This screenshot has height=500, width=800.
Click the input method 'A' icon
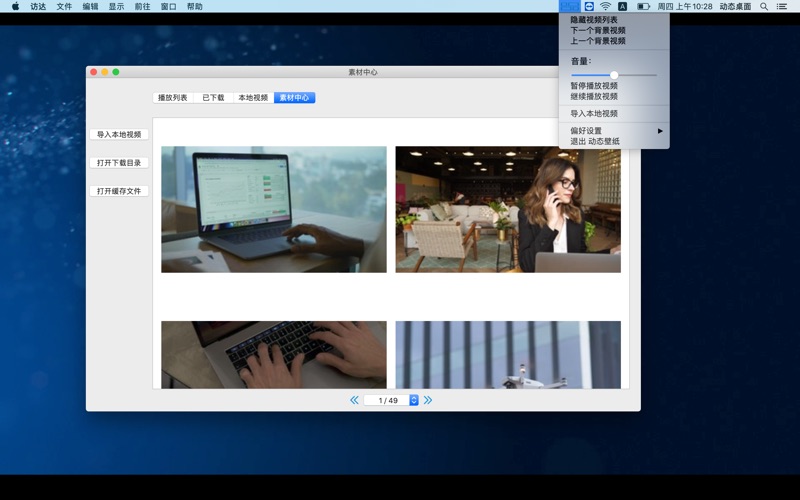[x=622, y=6]
